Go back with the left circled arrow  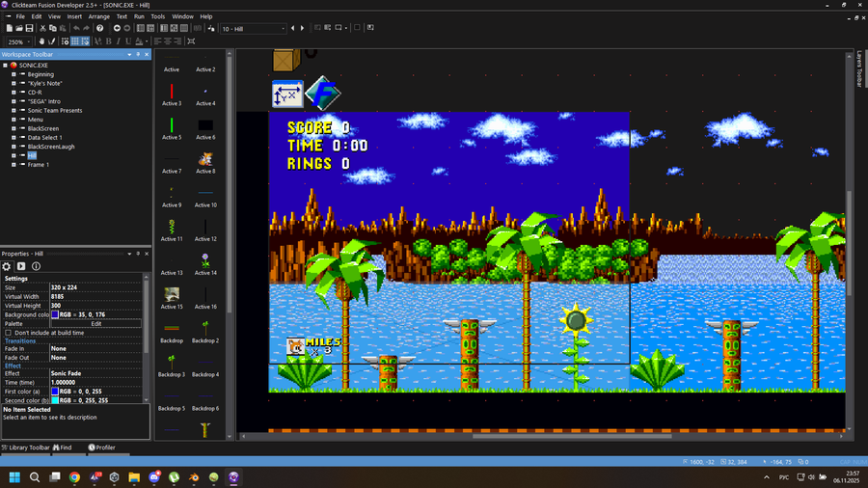(117, 28)
